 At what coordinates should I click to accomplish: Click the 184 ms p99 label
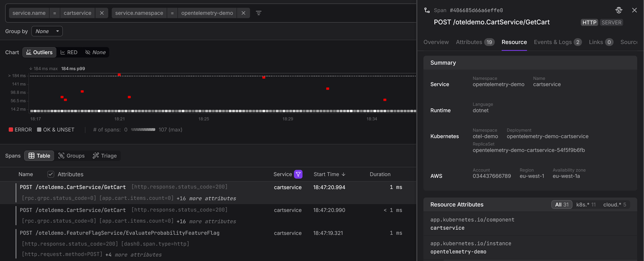tap(73, 69)
